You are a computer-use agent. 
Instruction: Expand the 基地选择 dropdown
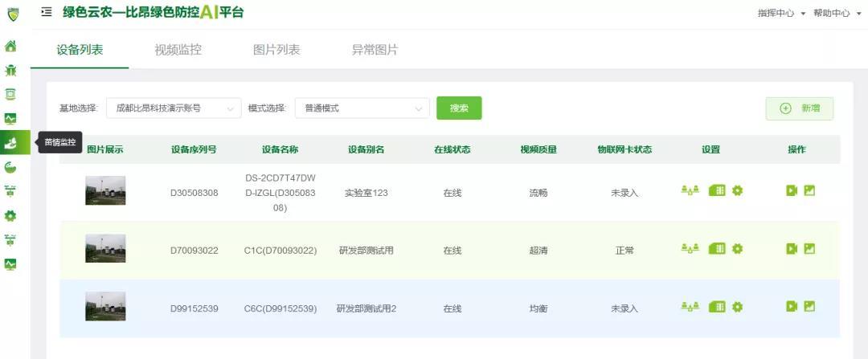174,108
